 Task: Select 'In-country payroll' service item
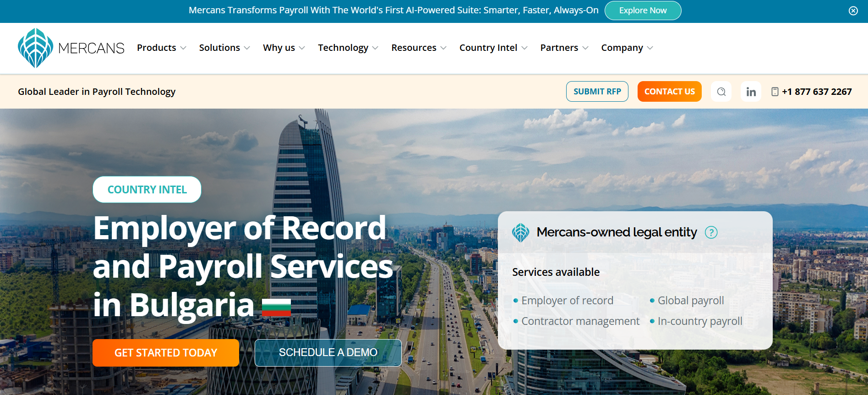pos(700,321)
